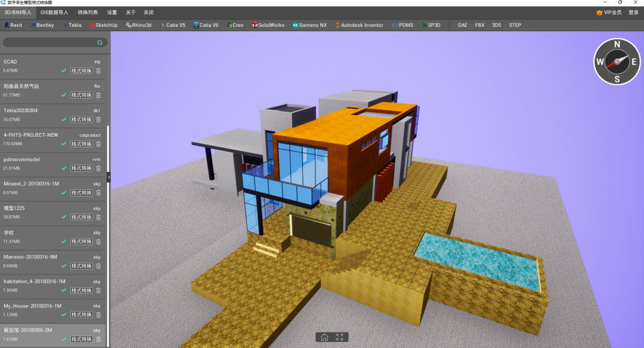Open VIP会员 membership link

pos(609,13)
